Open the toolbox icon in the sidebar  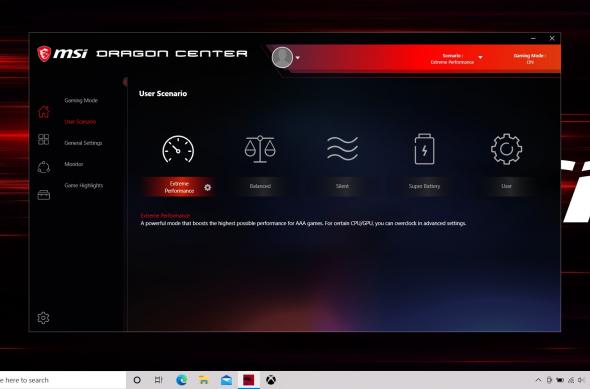coord(44,195)
